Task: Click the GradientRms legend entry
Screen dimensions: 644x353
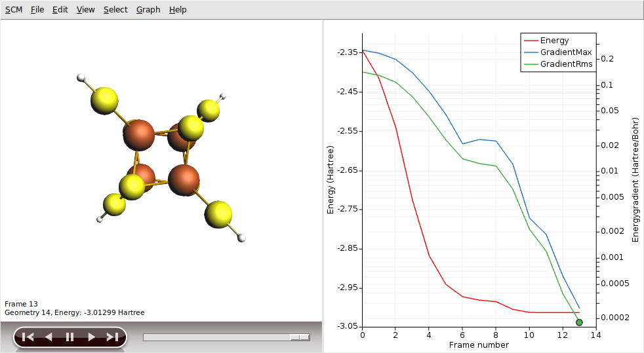Action: tap(566, 64)
